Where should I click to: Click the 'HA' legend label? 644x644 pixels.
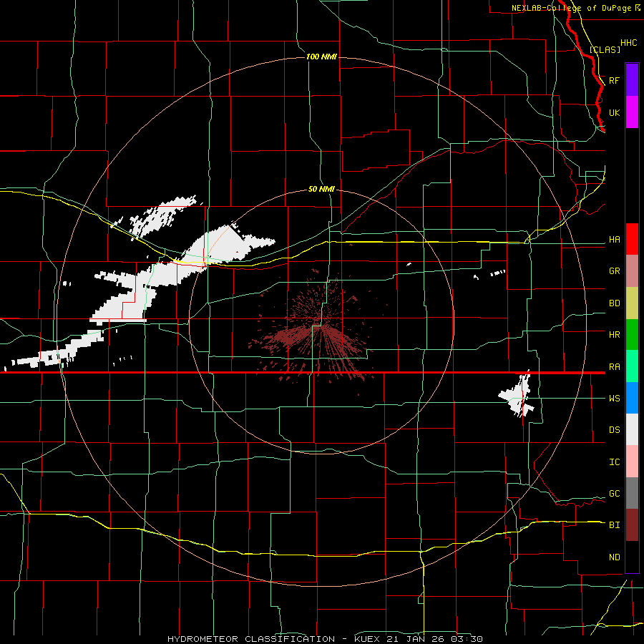pyautogui.click(x=614, y=240)
